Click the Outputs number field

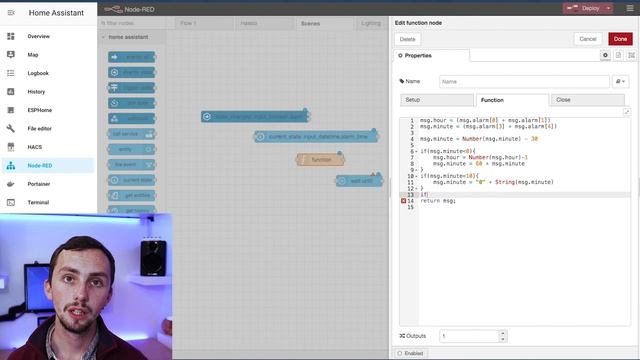click(x=469, y=336)
